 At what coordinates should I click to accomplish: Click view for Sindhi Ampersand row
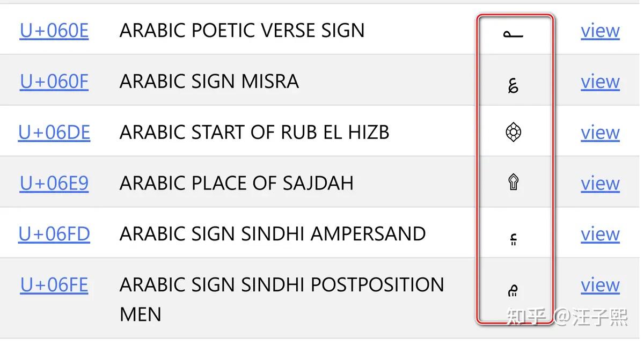point(600,234)
